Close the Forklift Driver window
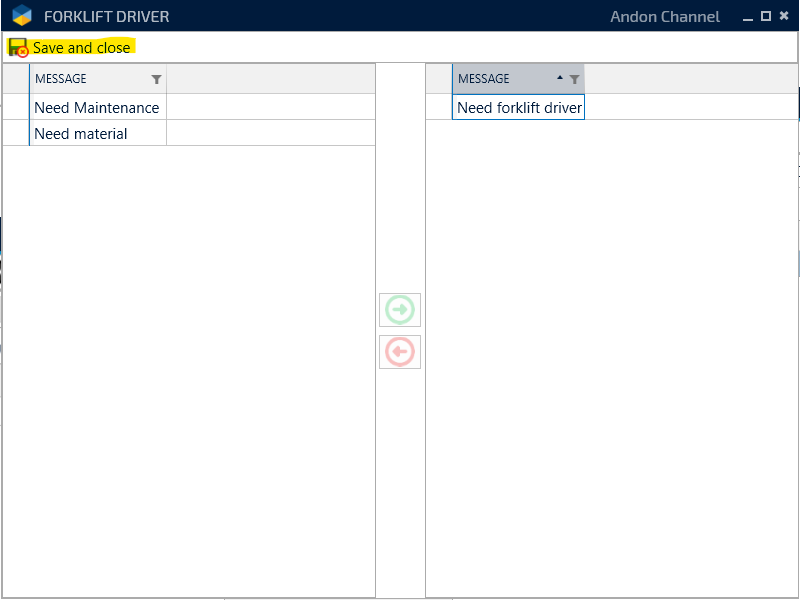The height and width of the screenshot is (600, 800). tap(784, 16)
